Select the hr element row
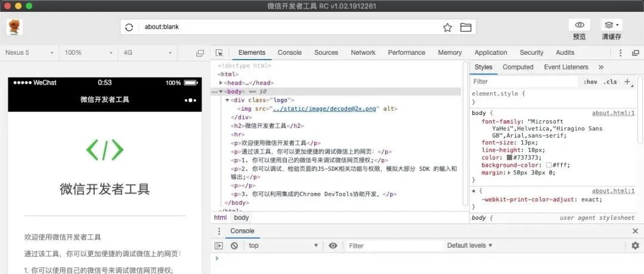The width and height of the screenshot is (644, 274). coord(238,134)
